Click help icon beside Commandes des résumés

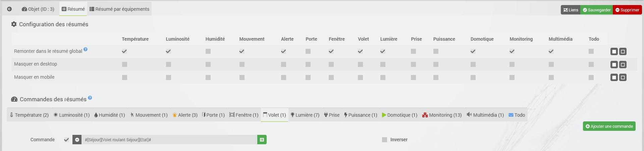(x=90, y=98)
